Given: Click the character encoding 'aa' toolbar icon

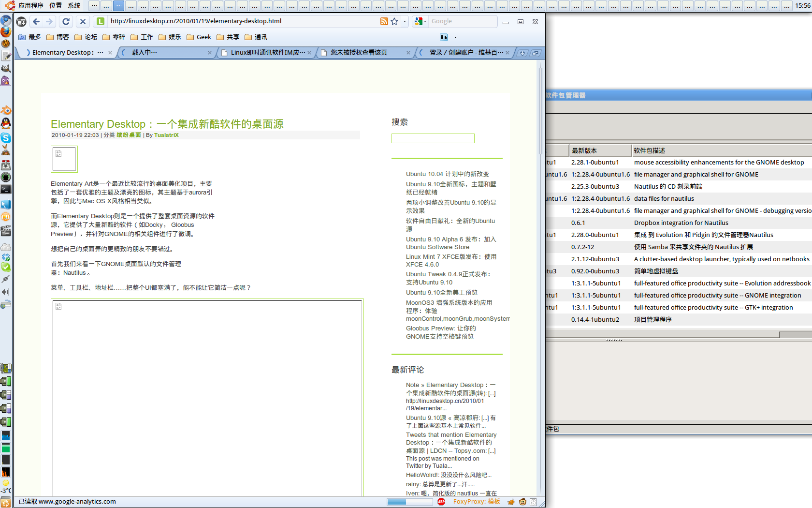Looking at the screenshot, I should 444,37.
